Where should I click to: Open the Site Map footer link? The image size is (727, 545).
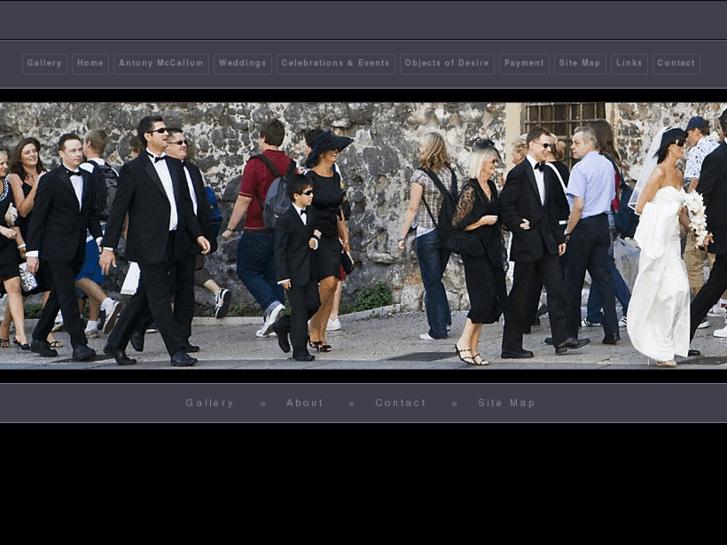507,403
